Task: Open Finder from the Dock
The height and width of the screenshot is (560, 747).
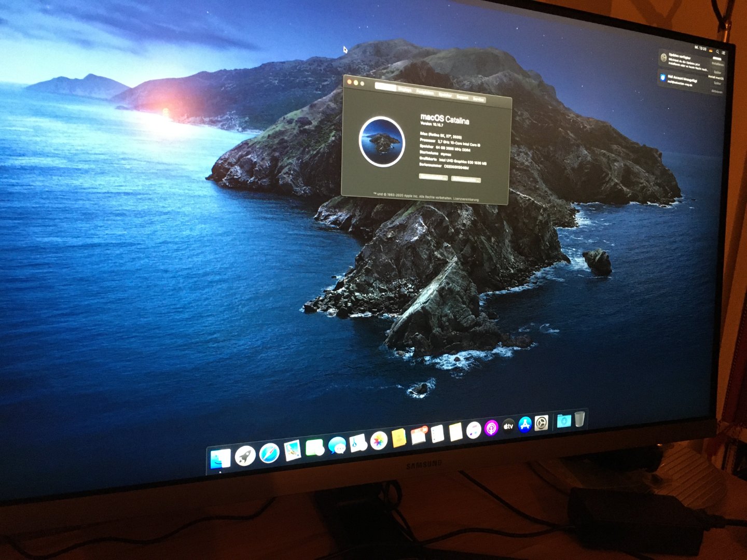Action: coord(220,459)
